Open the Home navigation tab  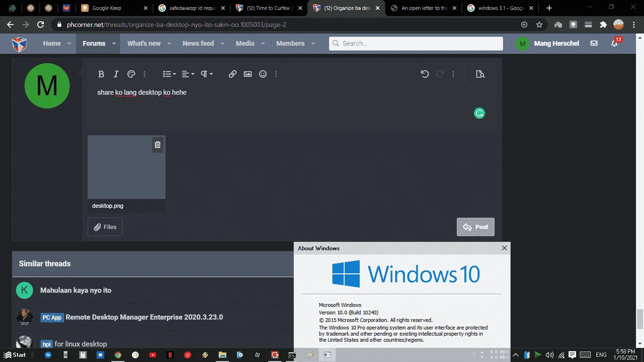(x=52, y=43)
